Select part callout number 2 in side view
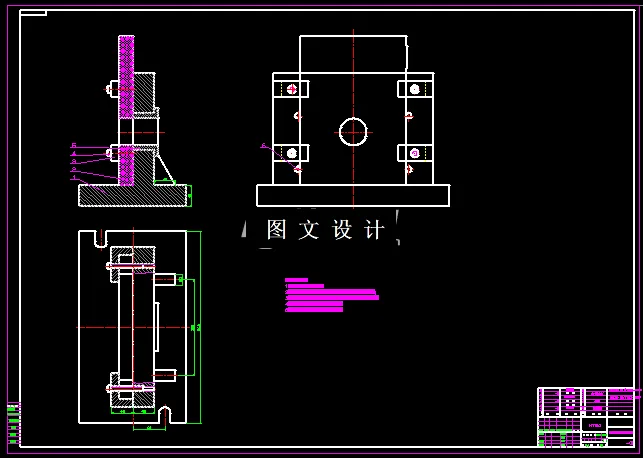Screen dimensions: 643x458 pyautogui.click(x=74, y=169)
